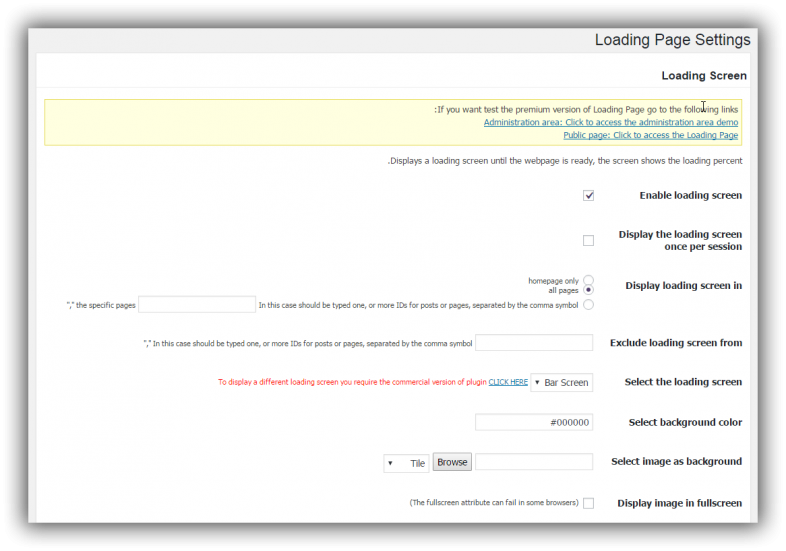The width and height of the screenshot is (786, 551).
Task: Click the Loading Page Settings title
Action: point(672,40)
